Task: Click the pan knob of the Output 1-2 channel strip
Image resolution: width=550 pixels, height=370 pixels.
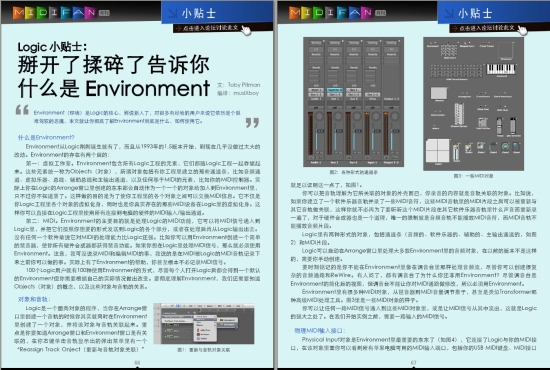Action: coord(395,116)
